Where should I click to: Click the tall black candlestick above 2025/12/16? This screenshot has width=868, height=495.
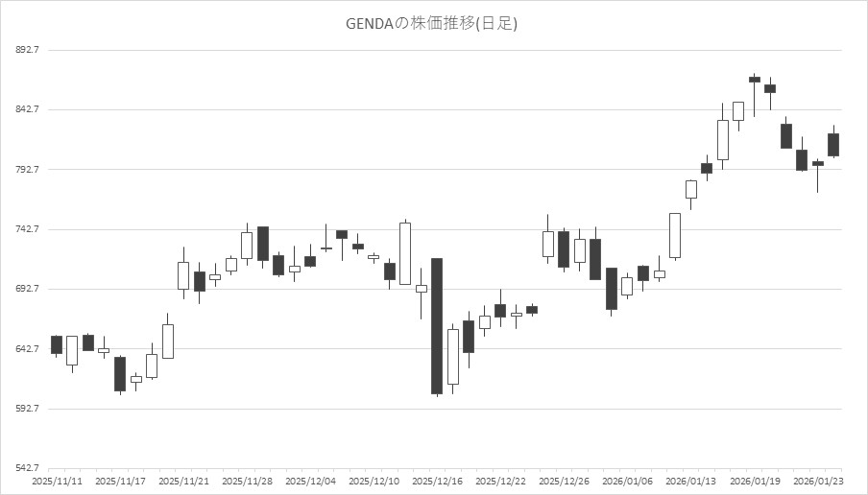(437, 326)
